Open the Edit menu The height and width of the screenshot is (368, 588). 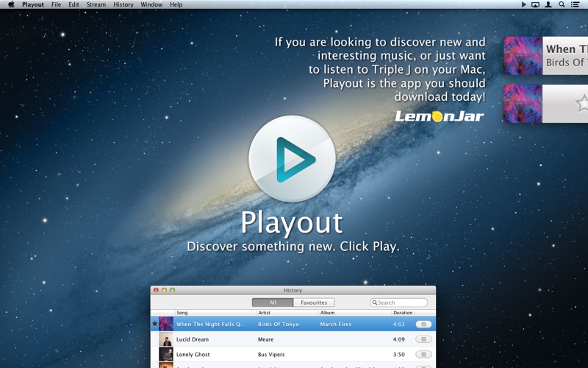click(x=74, y=4)
